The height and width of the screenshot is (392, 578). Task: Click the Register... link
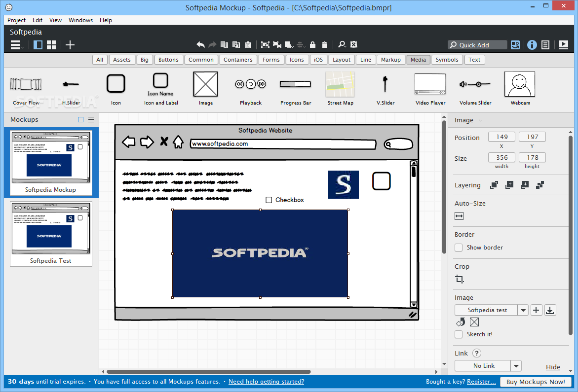[x=481, y=382]
